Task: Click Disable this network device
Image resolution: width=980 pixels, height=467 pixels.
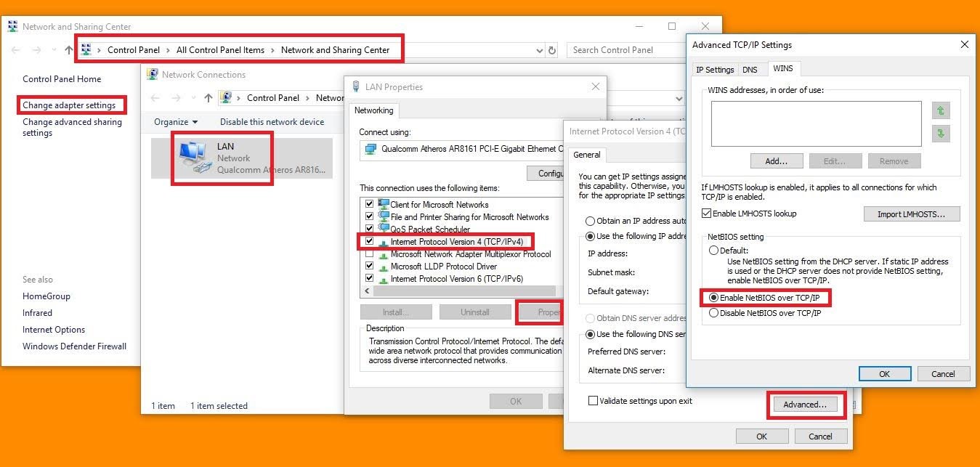Action: pyautogui.click(x=272, y=122)
